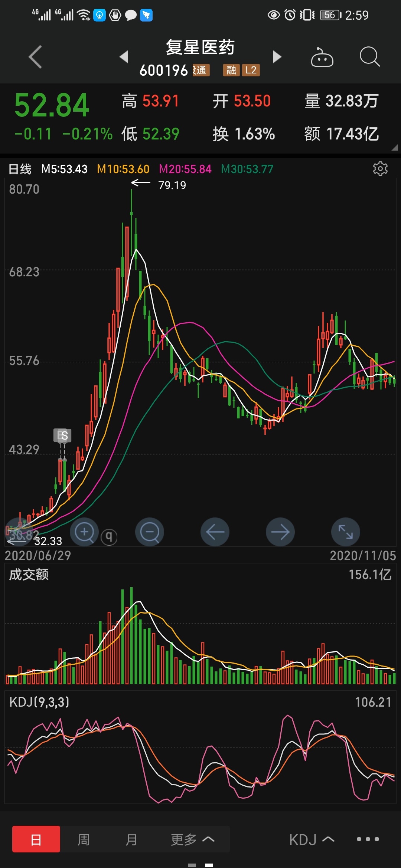Image resolution: width=401 pixels, height=868 pixels.
Task: Tap the volume value 32.83万
Action: [x=352, y=101]
